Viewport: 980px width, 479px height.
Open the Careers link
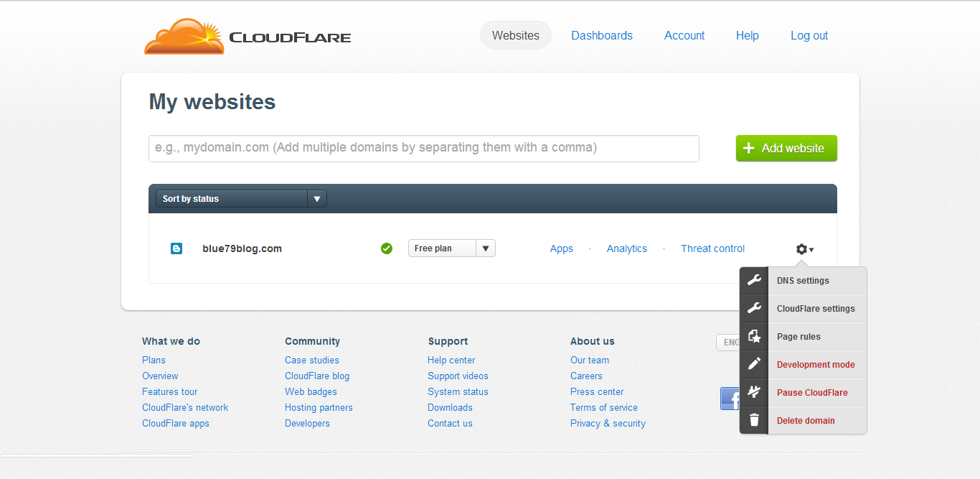(x=586, y=376)
